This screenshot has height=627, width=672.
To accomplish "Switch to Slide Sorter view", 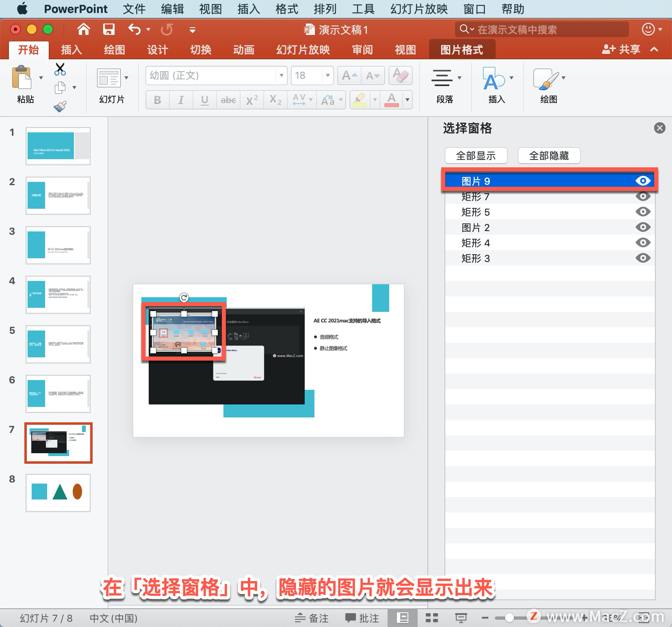I will [431, 618].
